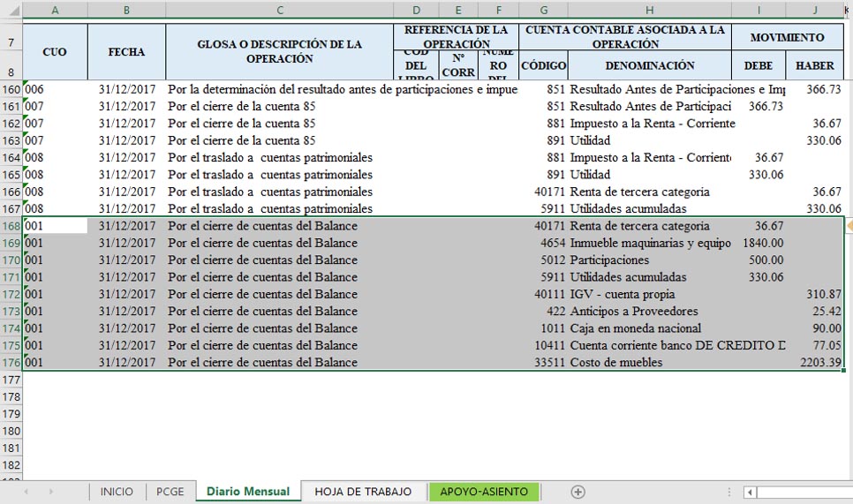The width and height of the screenshot is (853, 504).
Task: Go to the green APOYO-ASIENTO tab
Action: click(x=484, y=492)
